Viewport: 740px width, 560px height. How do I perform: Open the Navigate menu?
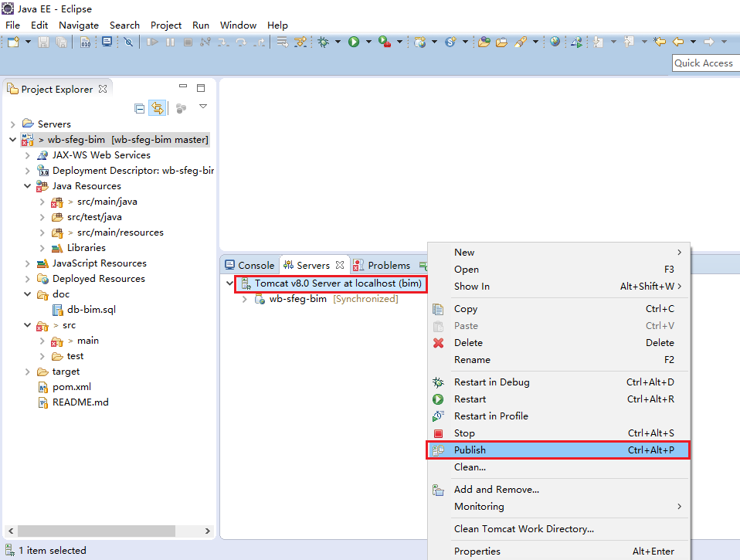pos(79,25)
